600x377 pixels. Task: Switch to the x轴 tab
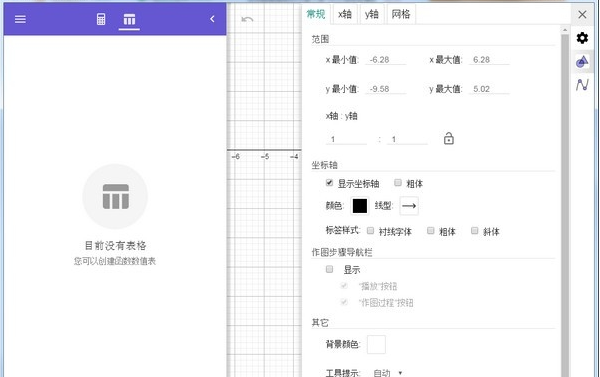[345, 14]
